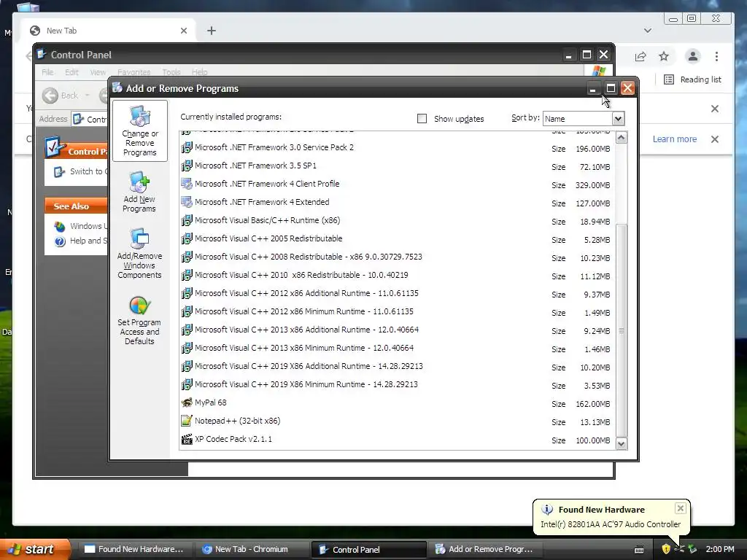Click the .NET Framework 4 Extended icon
The height and width of the screenshot is (560, 747).
click(x=187, y=202)
